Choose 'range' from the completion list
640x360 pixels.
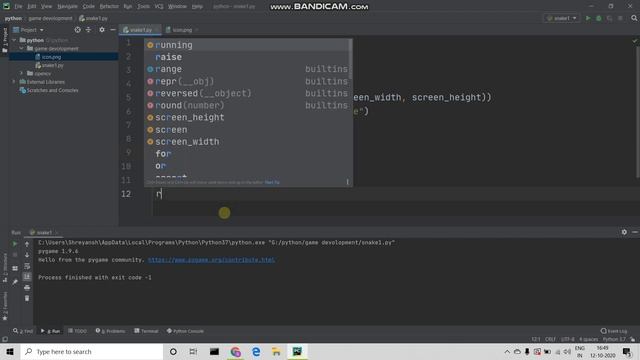click(247, 69)
